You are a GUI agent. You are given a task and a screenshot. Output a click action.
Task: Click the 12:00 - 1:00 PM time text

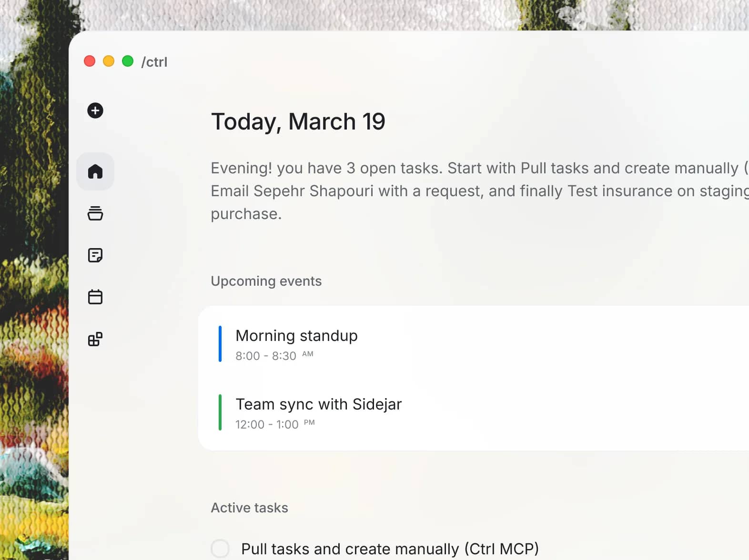(x=275, y=424)
